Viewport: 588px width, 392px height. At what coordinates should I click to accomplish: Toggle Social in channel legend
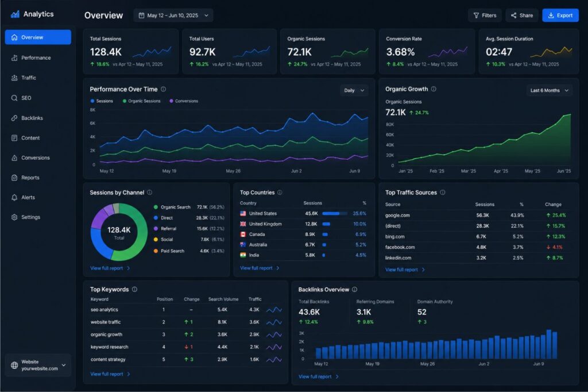click(163, 240)
